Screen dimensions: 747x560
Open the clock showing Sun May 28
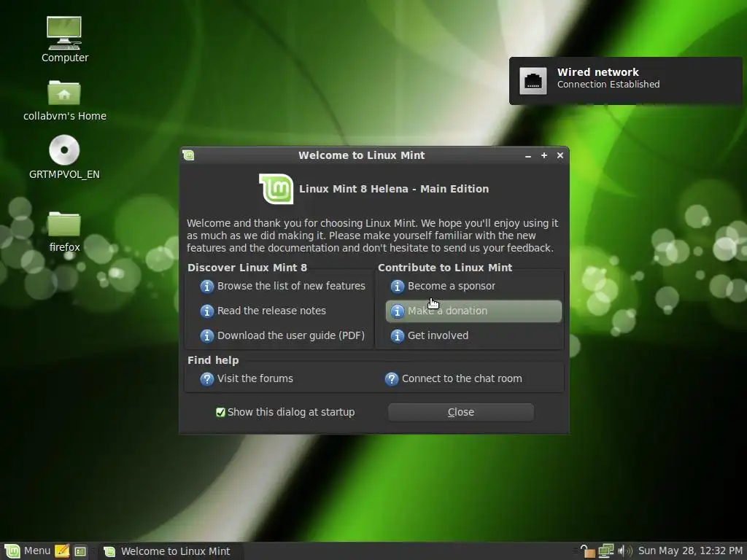click(690, 551)
